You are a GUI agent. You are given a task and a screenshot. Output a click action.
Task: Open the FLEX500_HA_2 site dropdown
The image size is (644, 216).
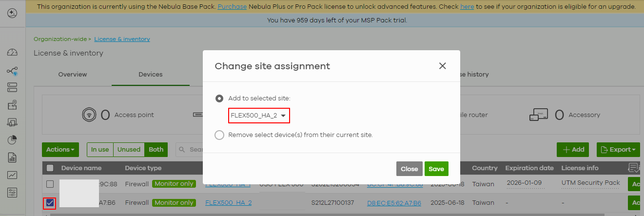[259, 116]
